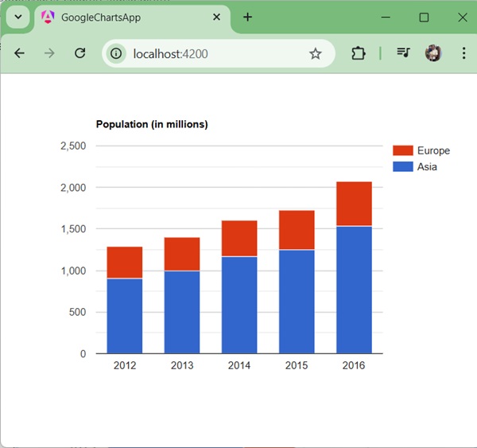Click the red Europe legend swatch
Image resolution: width=477 pixels, height=448 pixels.
click(x=402, y=150)
